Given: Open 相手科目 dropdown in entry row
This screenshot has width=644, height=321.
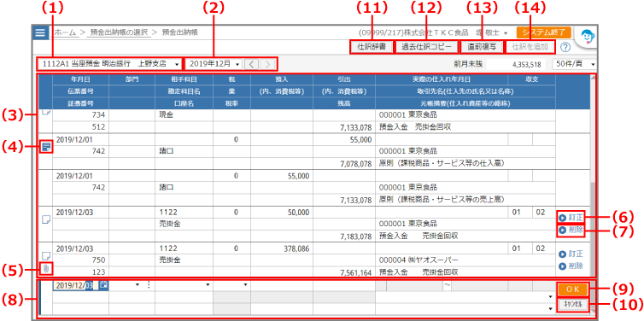Looking at the screenshot, I should [x=208, y=284].
